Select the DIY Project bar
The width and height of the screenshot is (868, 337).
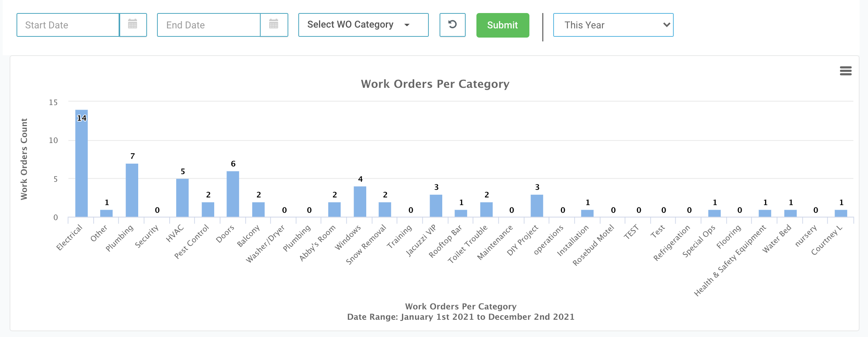(x=537, y=206)
